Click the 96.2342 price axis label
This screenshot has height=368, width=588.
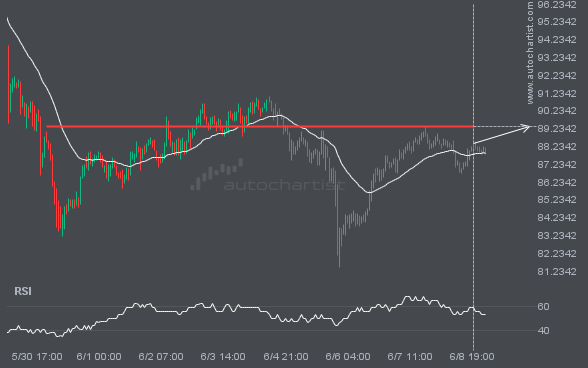(556, 5)
